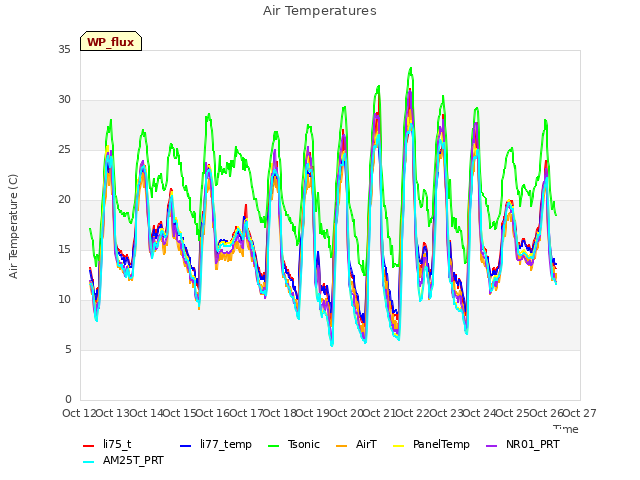Toggle the PanelTemp legend label

tap(441, 444)
